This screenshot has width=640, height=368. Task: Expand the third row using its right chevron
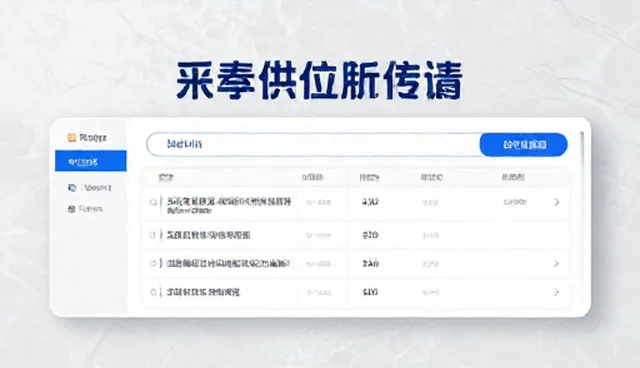point(556,264)
